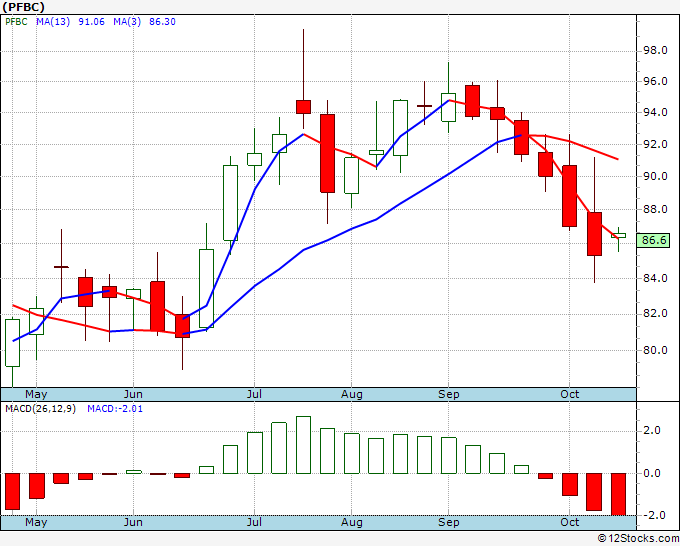Click the 90.0 price axis label
This screenshot has height=546, width=680.
pyautogui.click(x=654, y=177)
